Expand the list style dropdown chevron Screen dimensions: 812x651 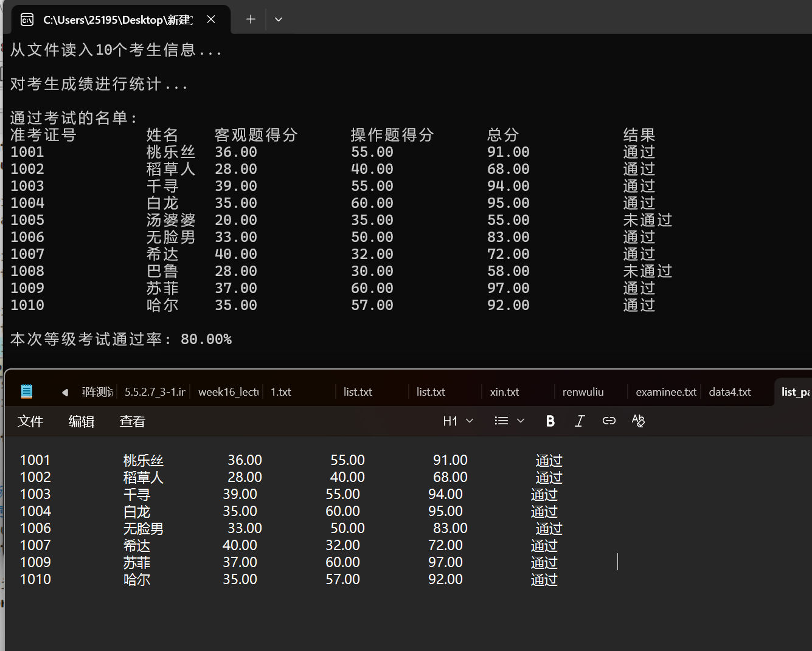tap(521, 421)
